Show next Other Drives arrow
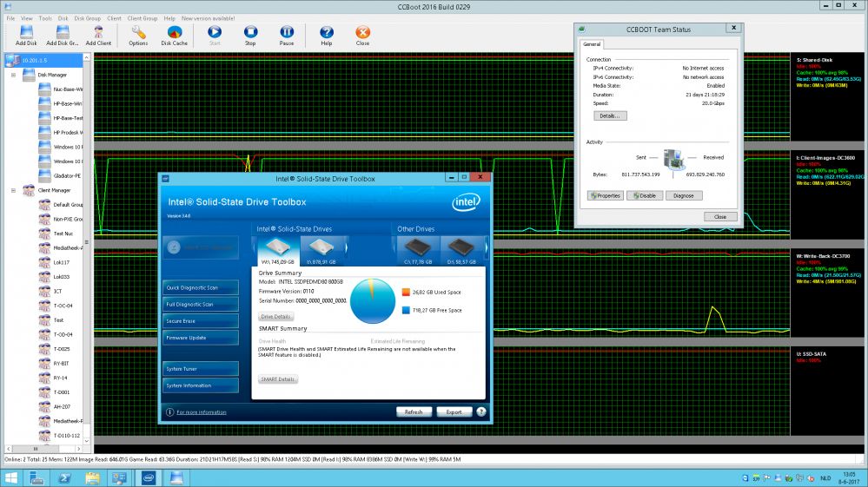868x487 pixels. click(487, 248)
